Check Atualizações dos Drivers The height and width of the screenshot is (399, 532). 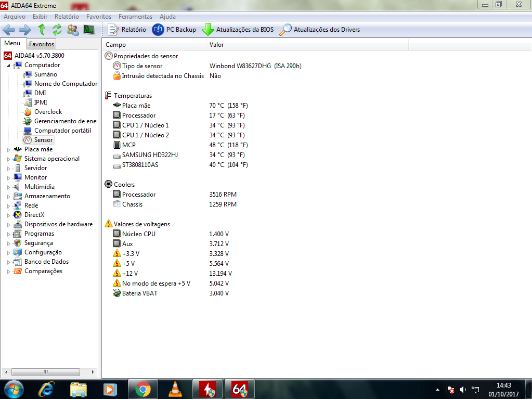pos(320,30)
